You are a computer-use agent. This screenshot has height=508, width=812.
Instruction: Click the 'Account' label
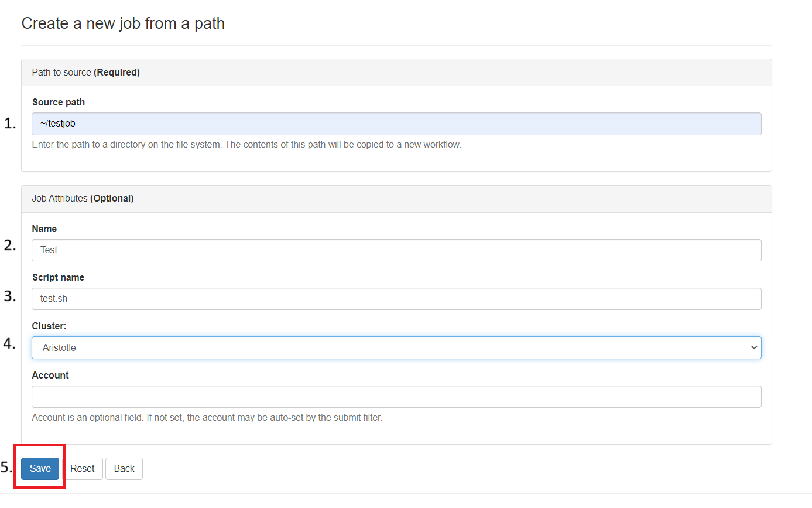[x=50, y=376]
